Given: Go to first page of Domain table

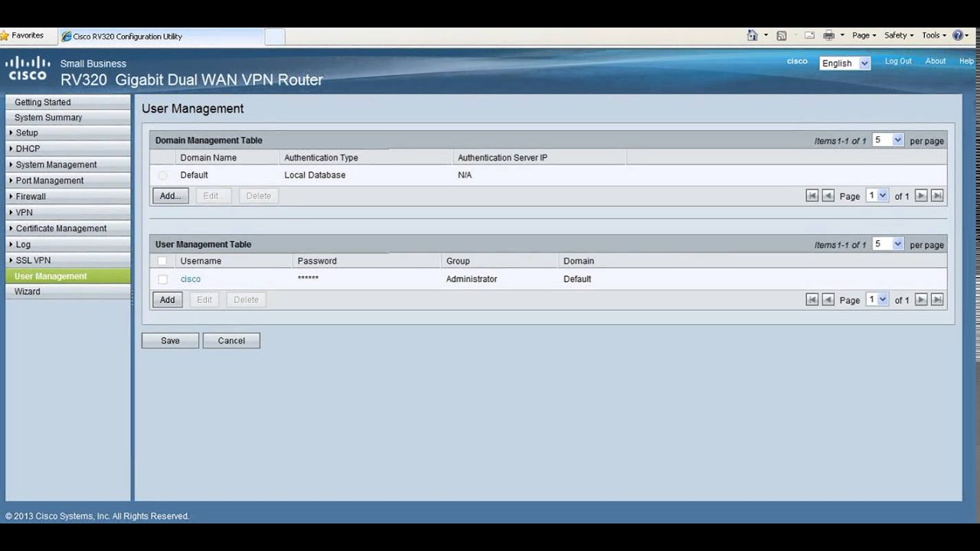Looking at the screenshot, I should [x=812, y=196].
